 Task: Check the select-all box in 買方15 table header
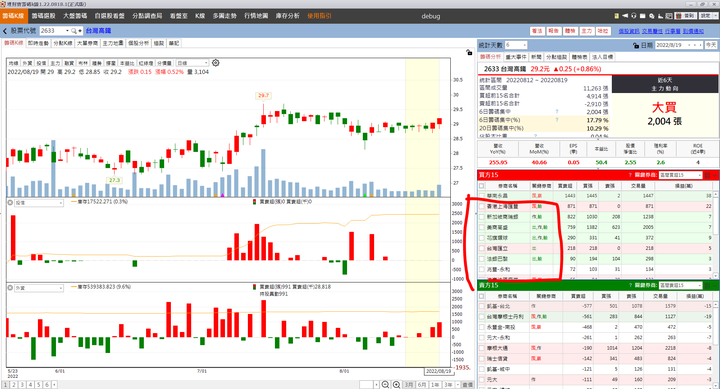point(482,186)
